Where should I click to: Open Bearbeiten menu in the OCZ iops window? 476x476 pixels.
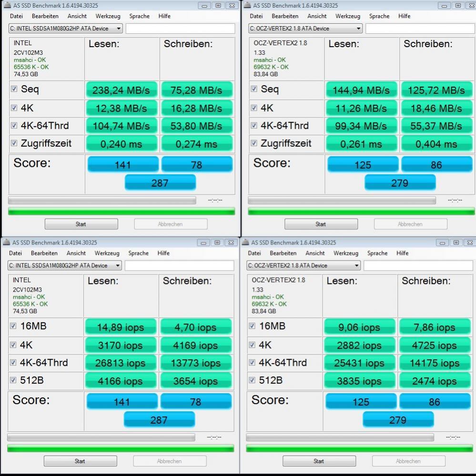point(283,253)
